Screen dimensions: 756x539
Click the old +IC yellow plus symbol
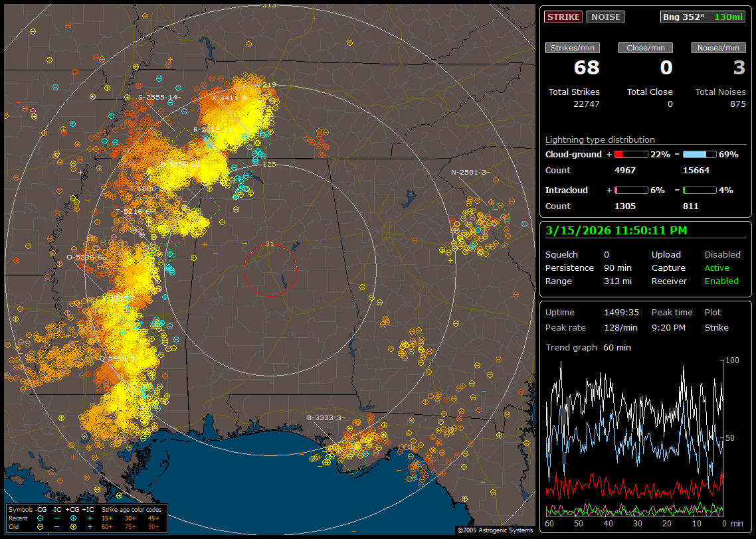tap(89, 526)
